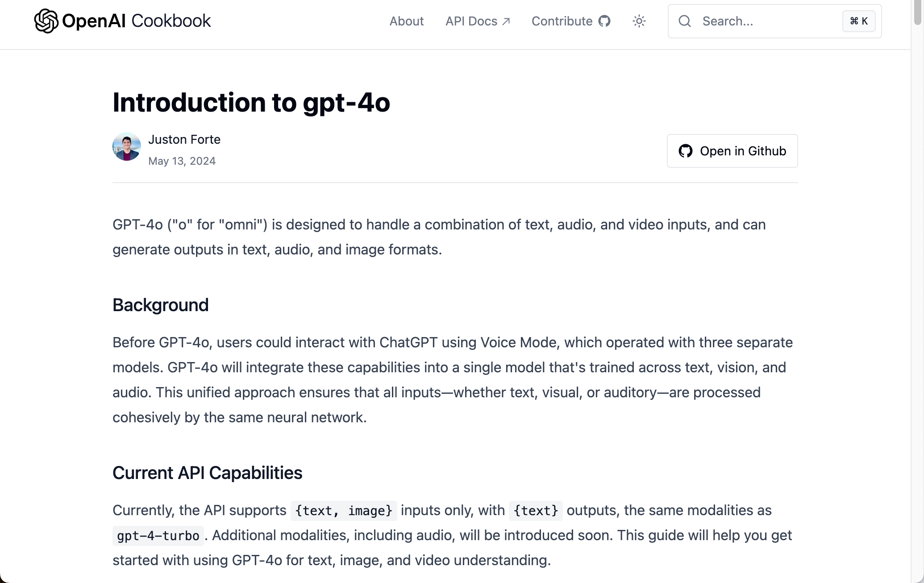924x583 pixels.
Task: Click the Background section heading
Action: (x=160, y=305)
